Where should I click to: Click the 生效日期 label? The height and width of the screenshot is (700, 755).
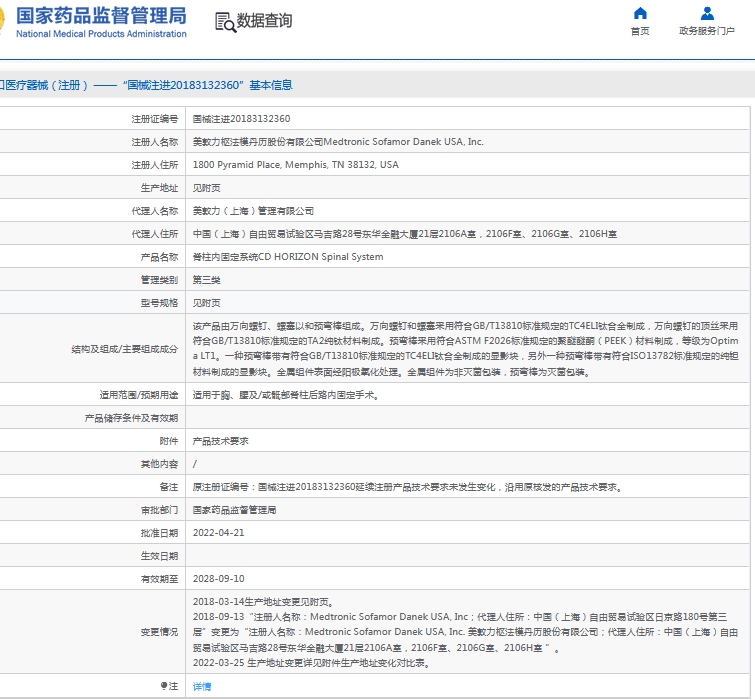159,556
